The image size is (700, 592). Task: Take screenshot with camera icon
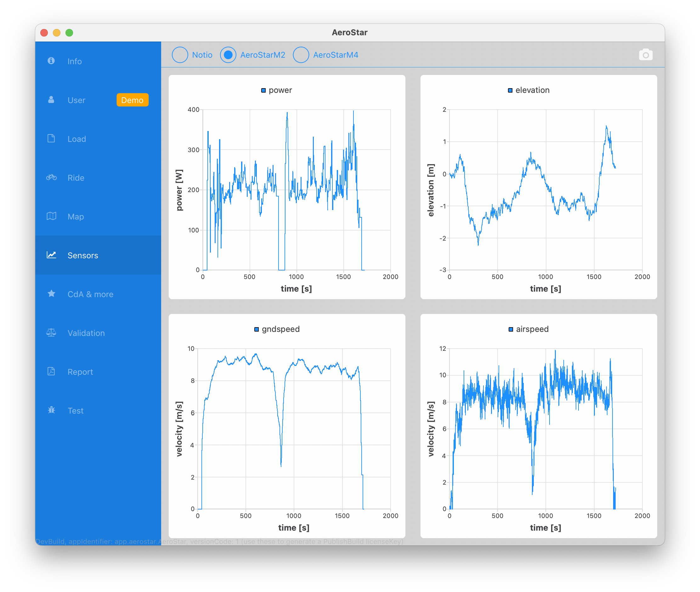point(646,55)
